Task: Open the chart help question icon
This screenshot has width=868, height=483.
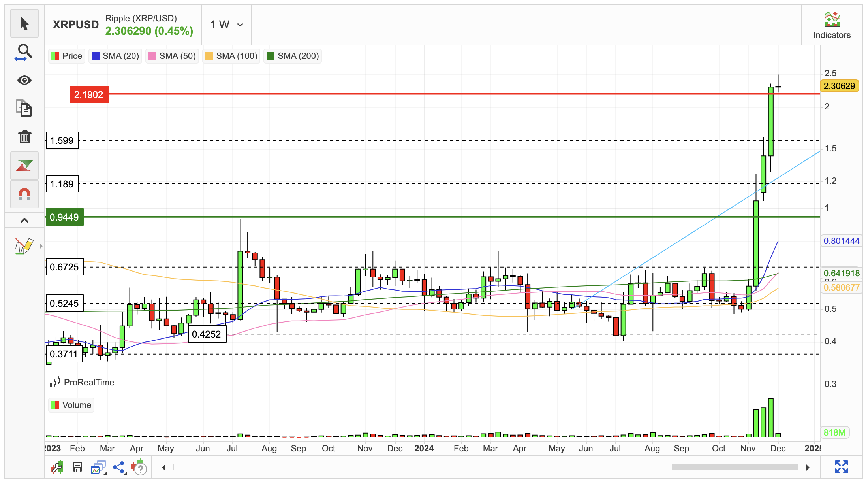Action: click(139, 468)
